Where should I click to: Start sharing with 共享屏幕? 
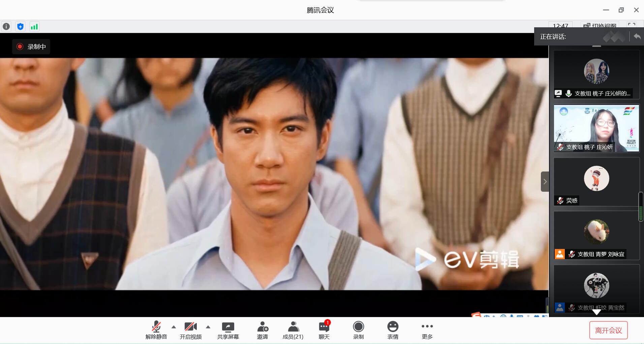228,330
